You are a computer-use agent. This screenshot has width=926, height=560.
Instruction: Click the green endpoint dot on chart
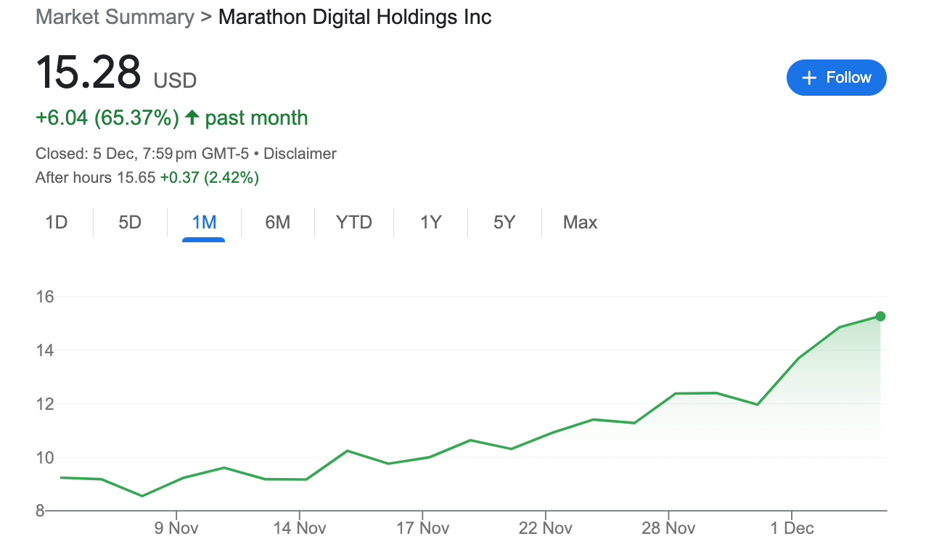(x=880, y=316)
